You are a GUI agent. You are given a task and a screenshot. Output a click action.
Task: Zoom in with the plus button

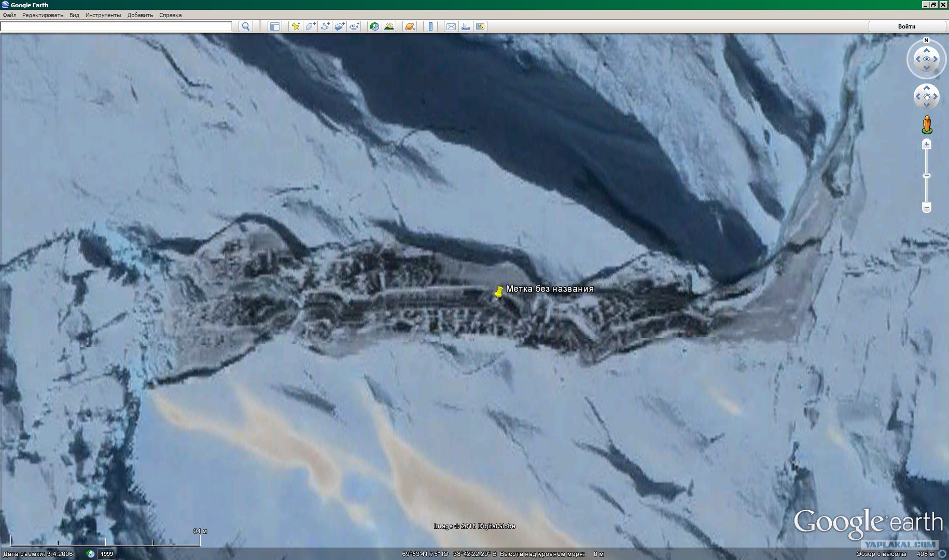927,145
